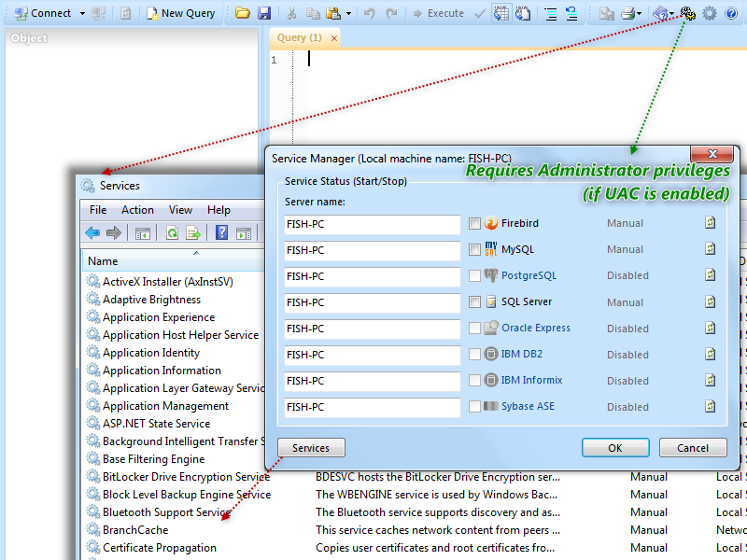Viewport: 747px width, 560px height.
Task: Click the MySQL server name field
Action: (x=372, y=250)
